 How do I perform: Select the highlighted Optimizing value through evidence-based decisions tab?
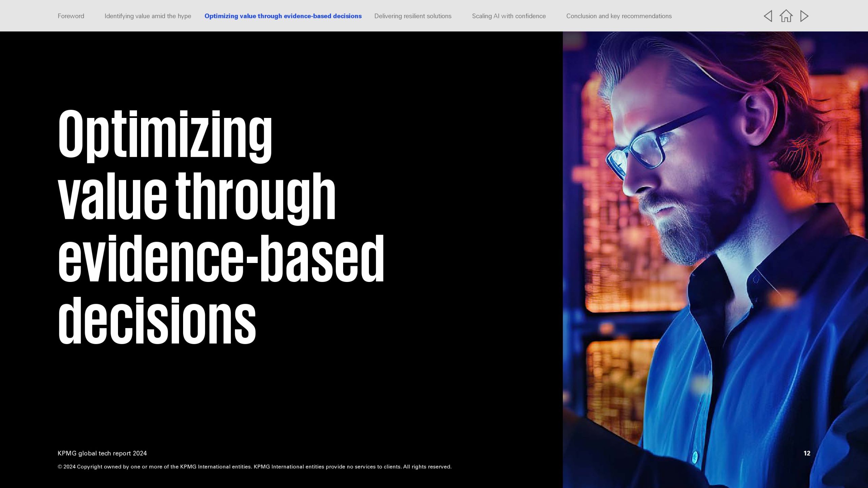tap(283, 16)
